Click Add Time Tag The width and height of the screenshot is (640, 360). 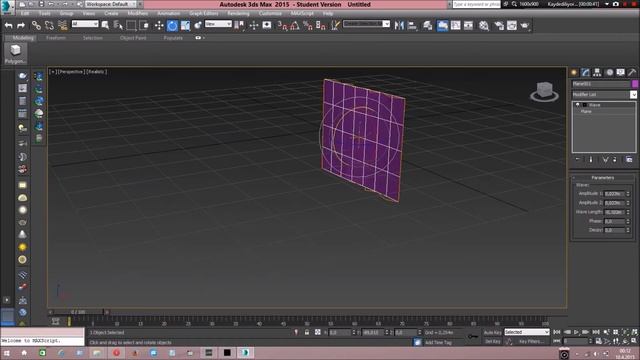438,342
